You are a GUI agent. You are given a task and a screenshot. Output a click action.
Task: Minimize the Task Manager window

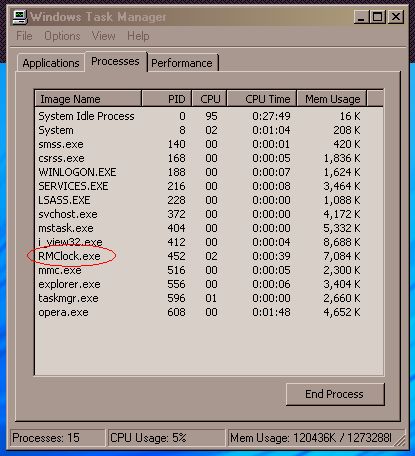(x=361, y=17)
